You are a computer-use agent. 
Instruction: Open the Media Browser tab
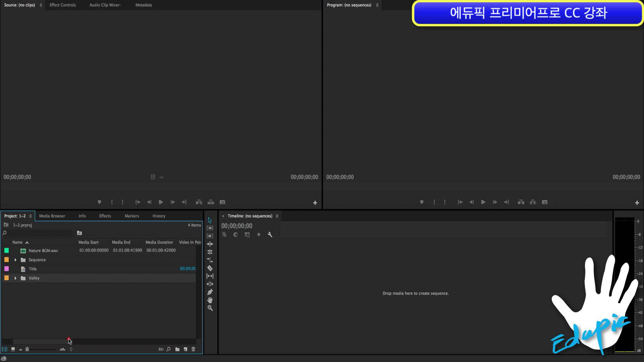click(52, 216)
